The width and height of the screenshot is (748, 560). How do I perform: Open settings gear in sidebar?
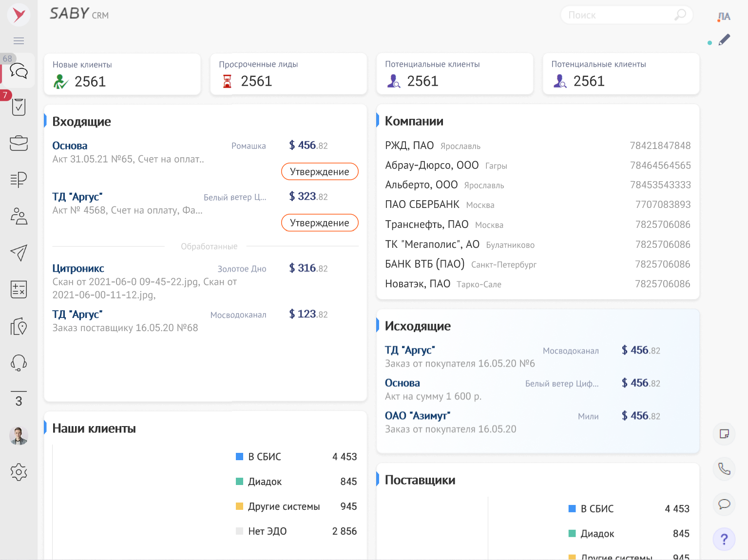(x=19, y=472)
